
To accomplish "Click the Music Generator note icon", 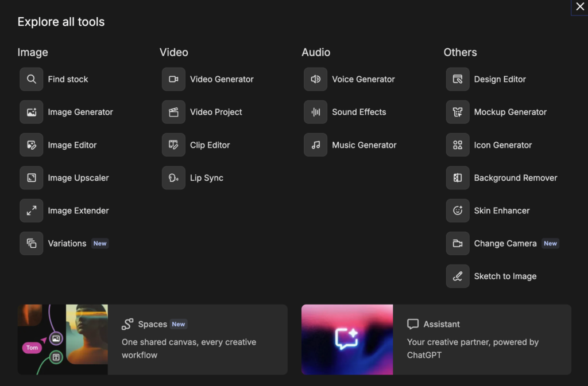I will [315, 145].
